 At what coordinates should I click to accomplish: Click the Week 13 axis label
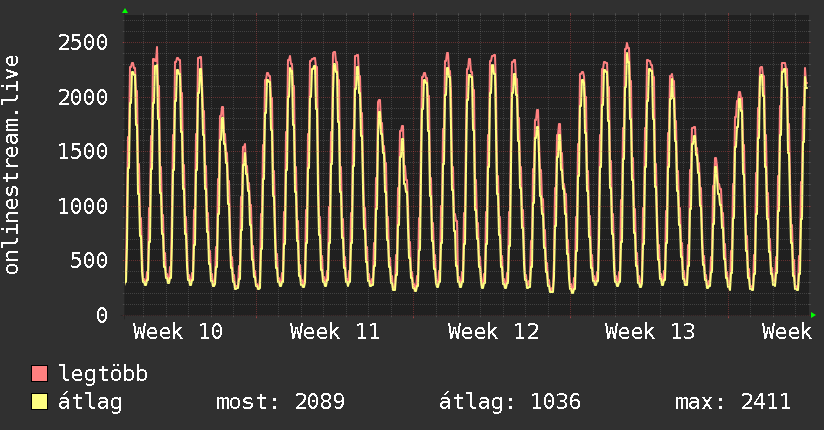point(650,332)
